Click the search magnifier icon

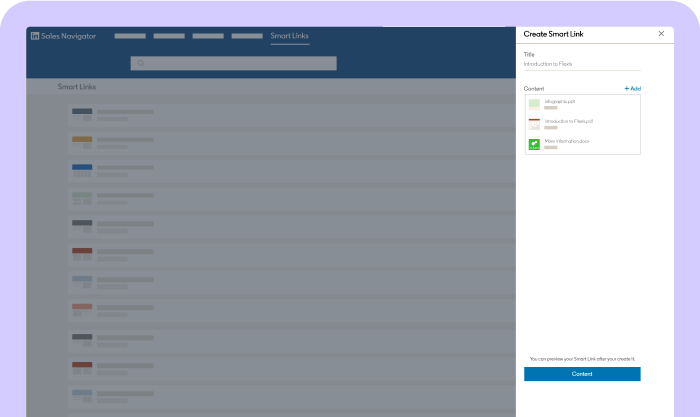tap(141, 63)
